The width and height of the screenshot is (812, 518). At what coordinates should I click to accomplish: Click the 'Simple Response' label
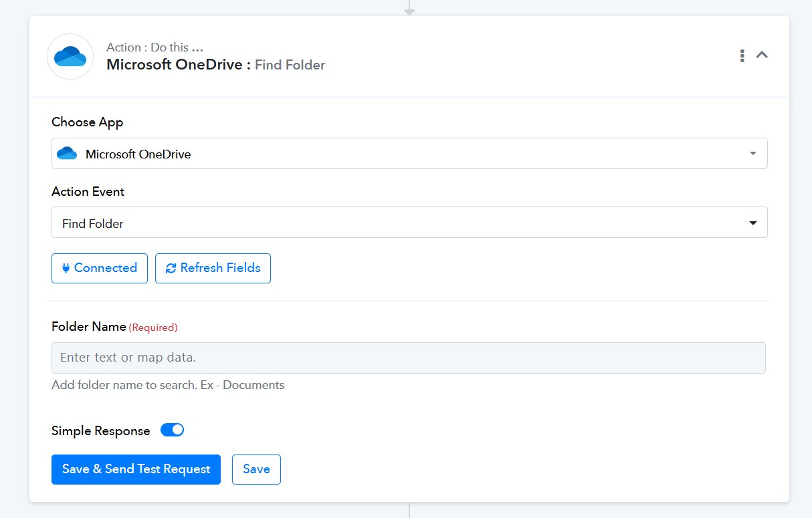(x=101, y=431)
